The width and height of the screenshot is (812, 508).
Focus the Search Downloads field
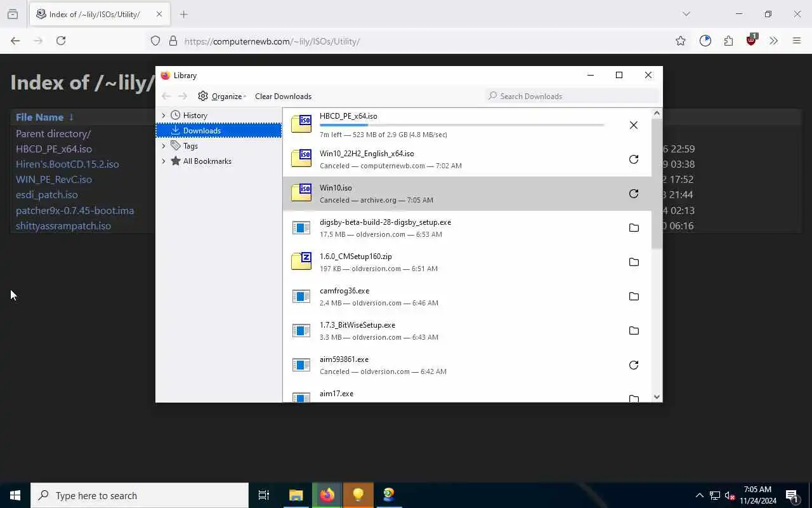(x=572, y=96)
